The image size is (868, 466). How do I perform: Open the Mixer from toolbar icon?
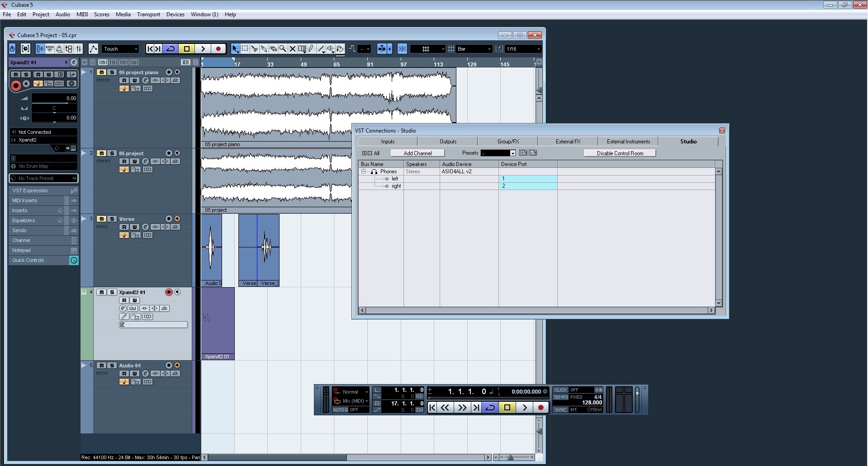pyautogui.click(x=79, y=49)
